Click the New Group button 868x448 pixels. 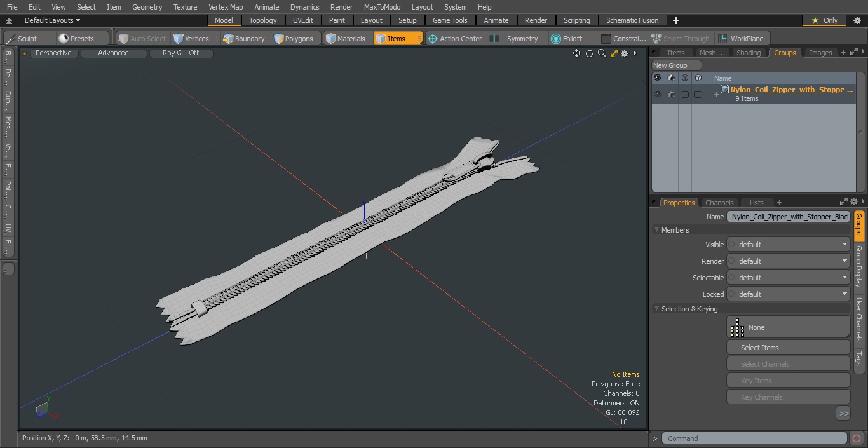(x=676, y=65)
